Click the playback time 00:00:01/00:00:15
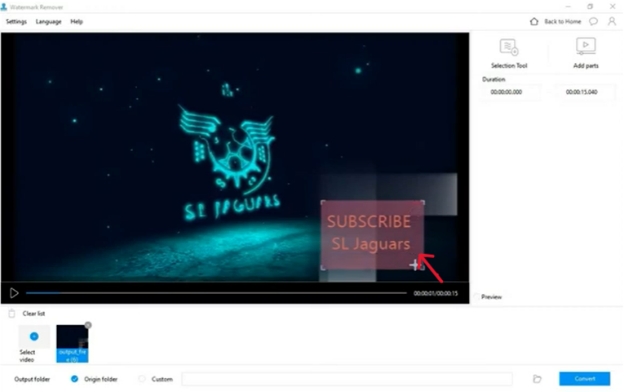 click(436, 293)
